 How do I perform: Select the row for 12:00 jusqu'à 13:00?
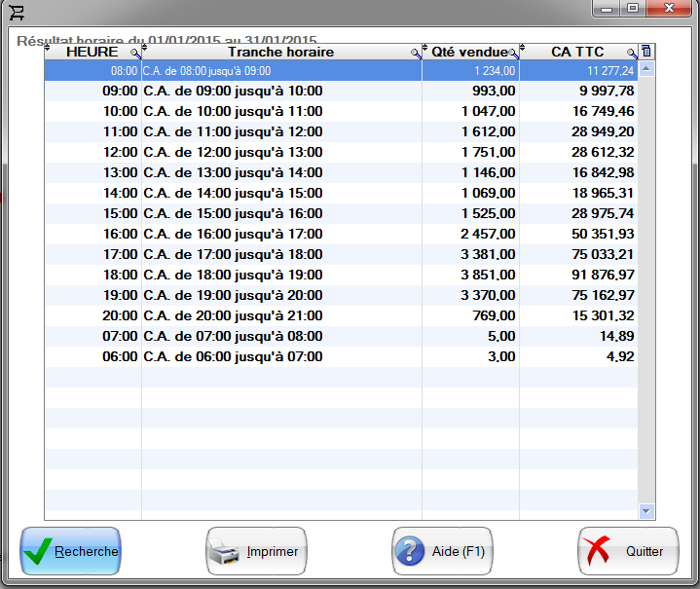coord(341,153)
